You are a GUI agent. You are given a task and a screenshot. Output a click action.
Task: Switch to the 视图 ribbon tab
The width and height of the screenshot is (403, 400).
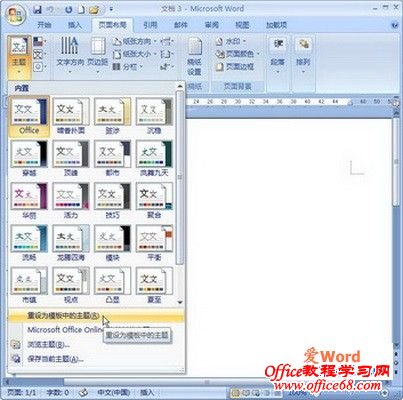click(x=242, y=25)
